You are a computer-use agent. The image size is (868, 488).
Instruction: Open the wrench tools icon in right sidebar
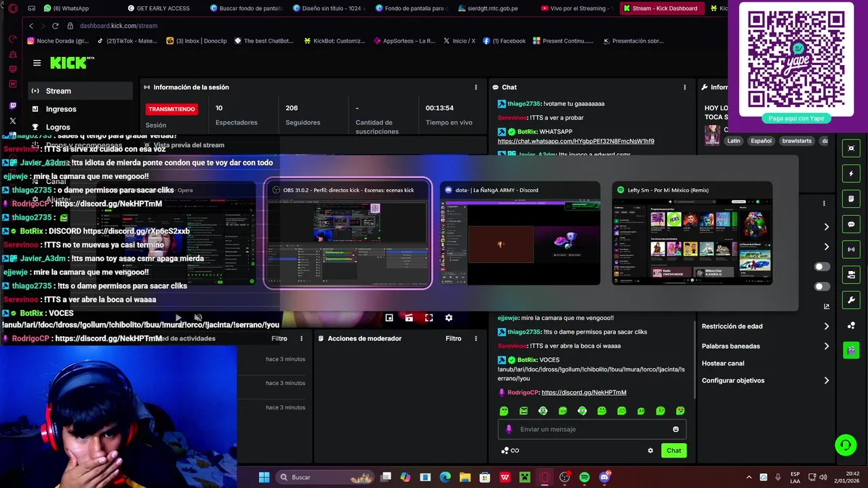click(851, 300)
